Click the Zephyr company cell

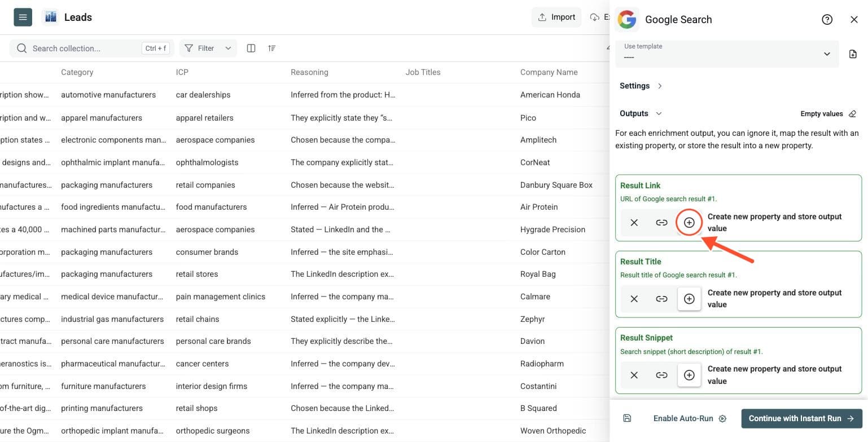click(533, 319)
